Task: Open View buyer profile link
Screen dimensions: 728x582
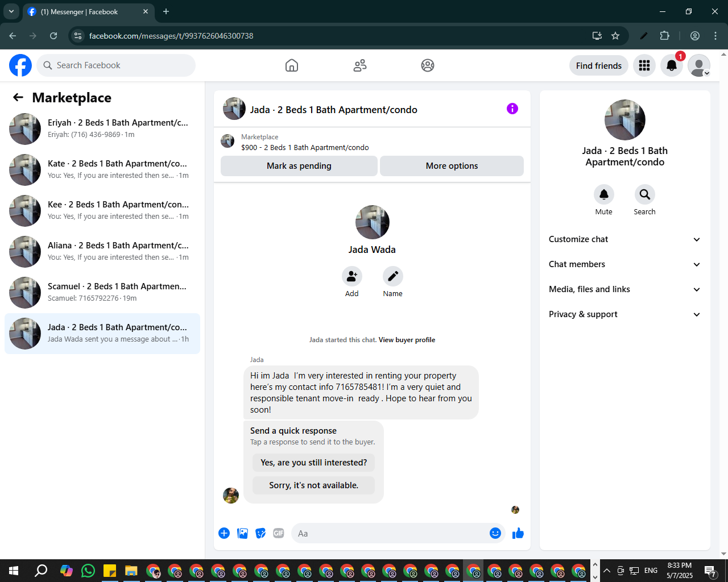Action: (x=407, y=340)
